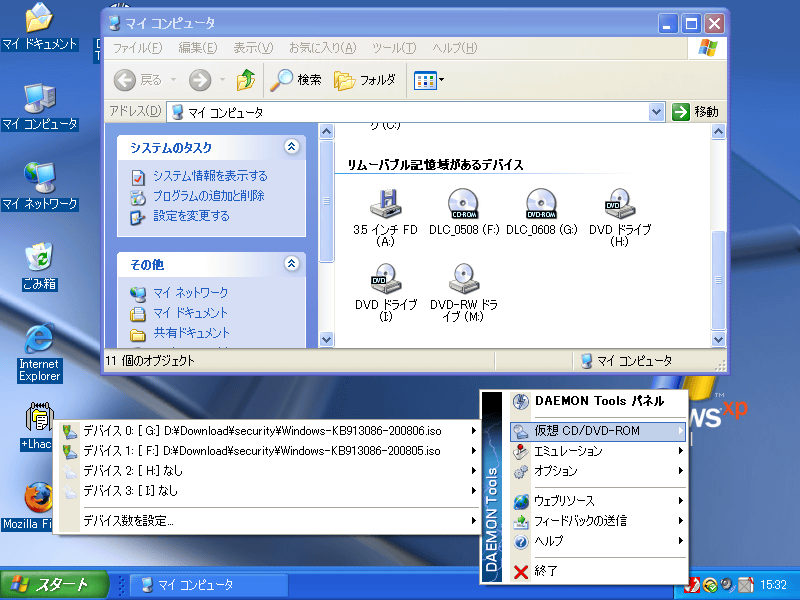Open the オプション submenu

(598, 471)
